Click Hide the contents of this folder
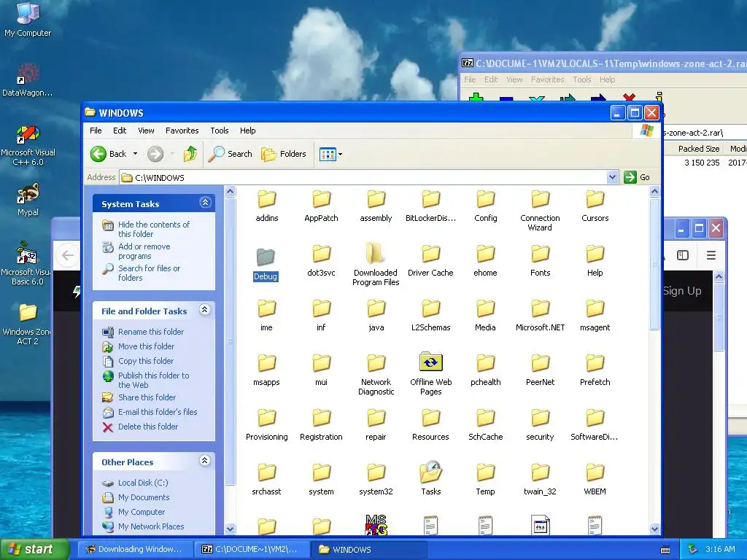 (x=153, y=229)
